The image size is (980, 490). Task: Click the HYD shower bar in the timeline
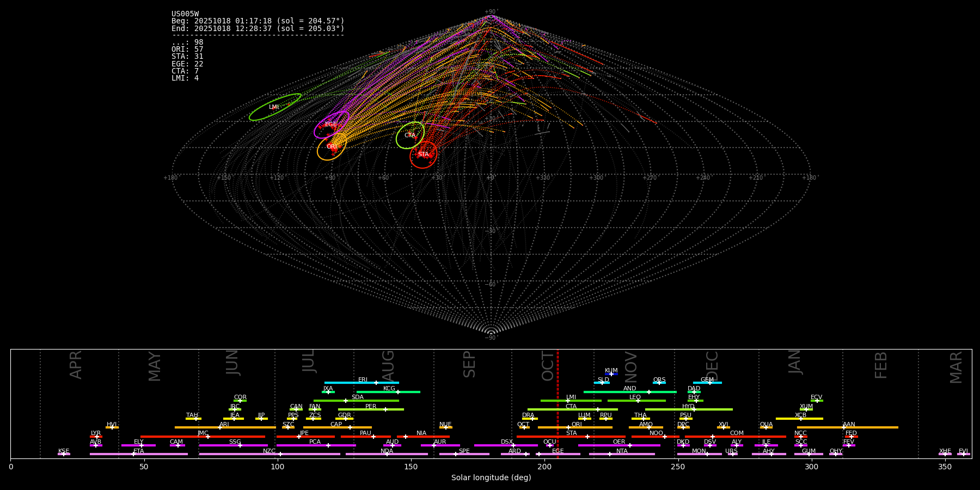coord(689,409)
